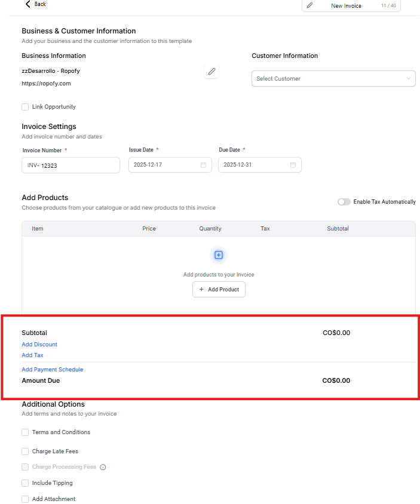Enable Terms and Conditions checkbox
Image resolution: width=420 pixels, height=504 pixels.
[x=25, y=432]
